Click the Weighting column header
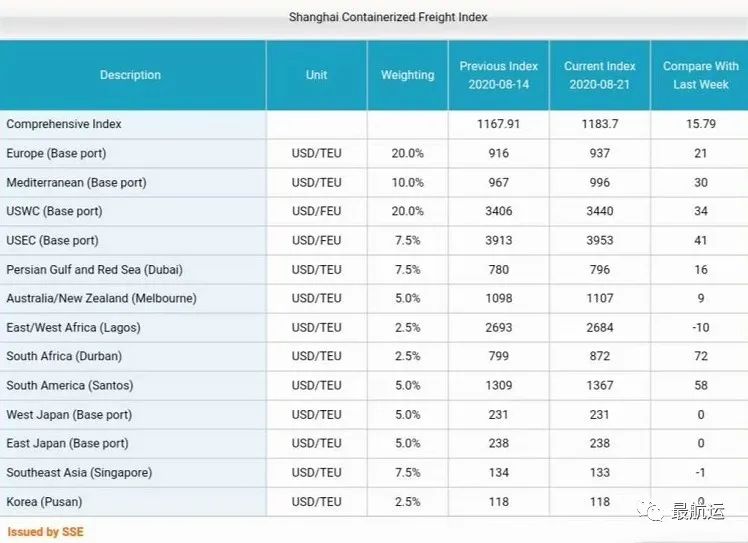748x543 pixels. point(407,75)
